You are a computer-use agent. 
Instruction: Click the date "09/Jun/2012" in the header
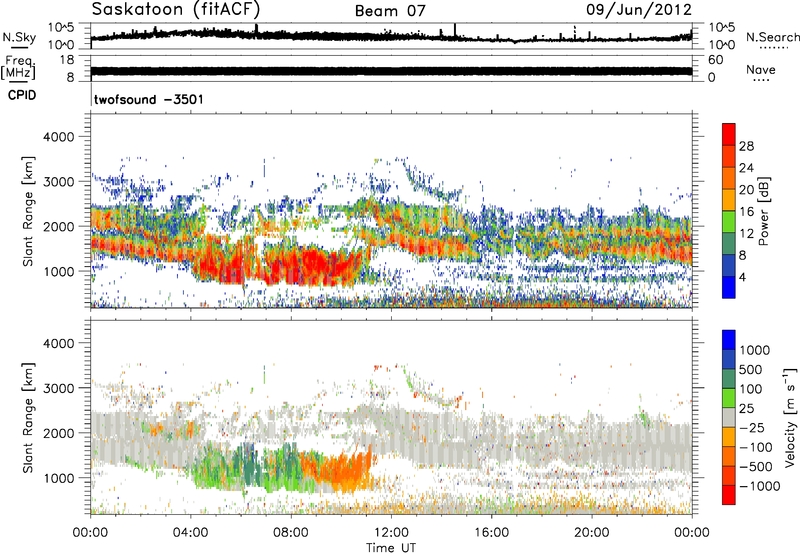(639, 10)
